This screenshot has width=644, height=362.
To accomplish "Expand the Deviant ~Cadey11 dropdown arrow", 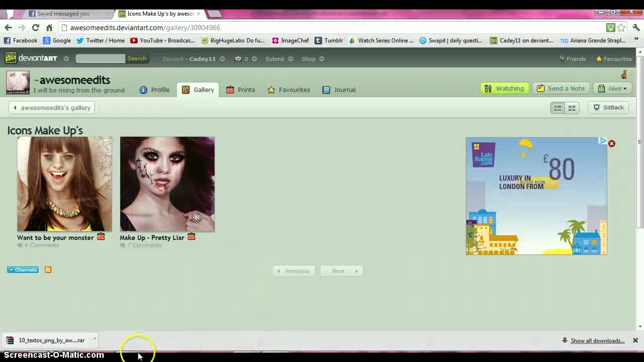I will tap(222, 59).
